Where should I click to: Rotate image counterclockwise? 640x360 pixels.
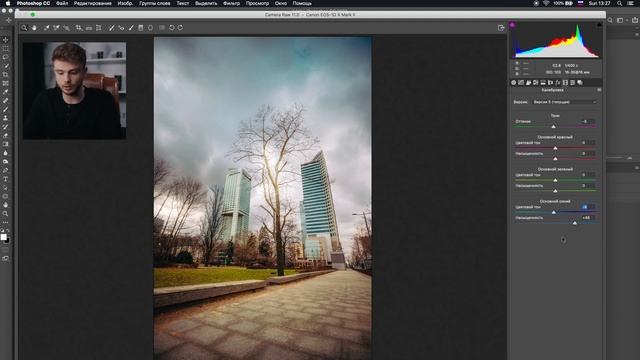172,28
